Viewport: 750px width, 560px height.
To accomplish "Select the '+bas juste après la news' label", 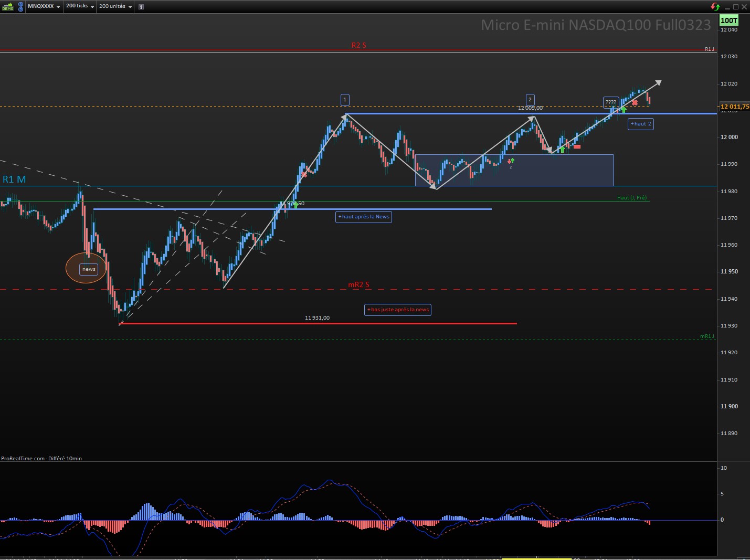I will click(398, 310).
